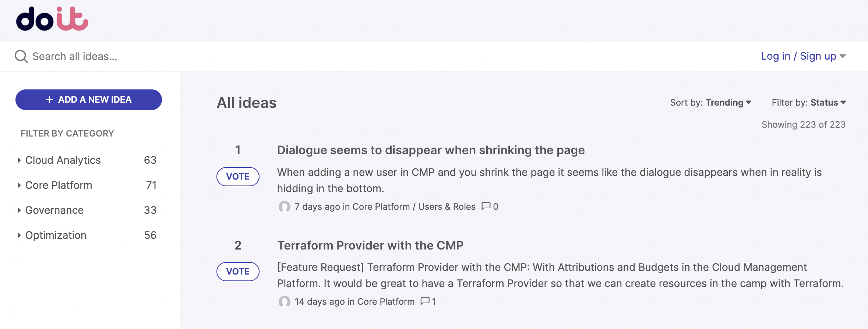The width and height of the screenshot is (868, 329).
Task: Open comments icon on Dialogue idea
Action: point(486,206)
